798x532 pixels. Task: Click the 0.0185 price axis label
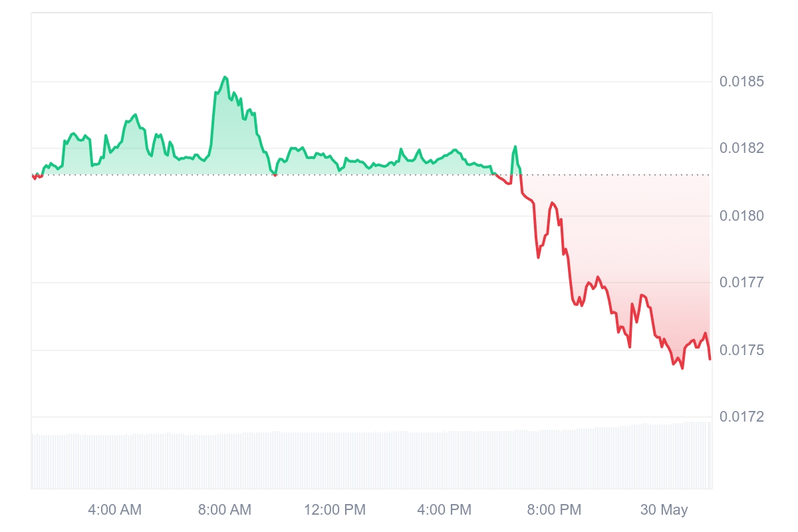741,82
